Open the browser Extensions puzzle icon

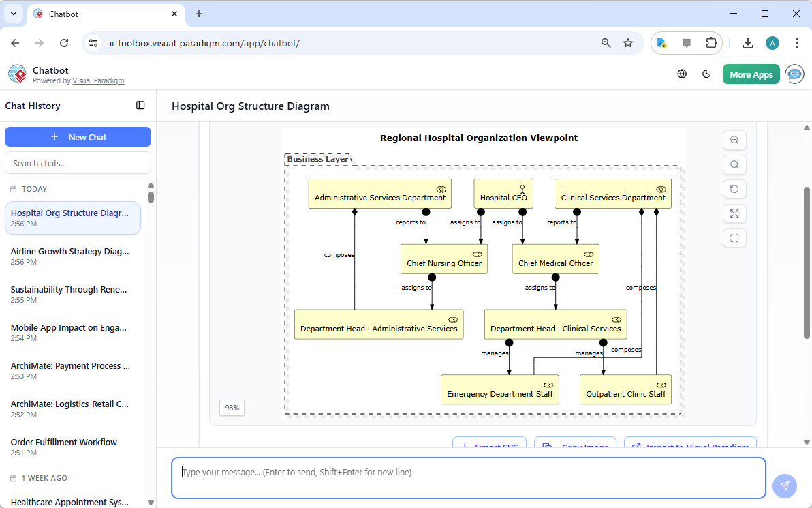tap(711, 42)
